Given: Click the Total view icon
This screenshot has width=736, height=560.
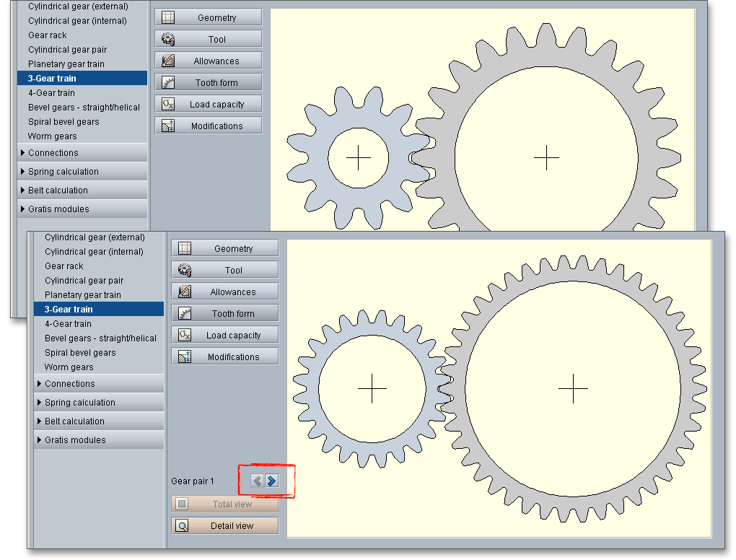Looking at the screenshot, I should (183, 504).
